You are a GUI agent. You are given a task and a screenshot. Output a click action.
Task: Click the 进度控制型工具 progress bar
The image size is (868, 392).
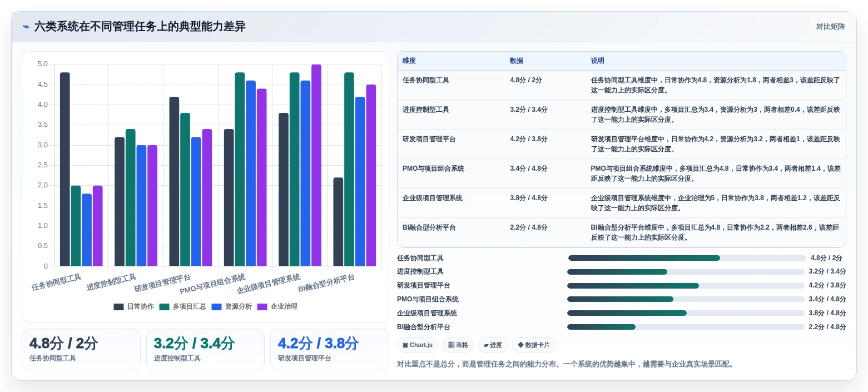click(686, 272)
